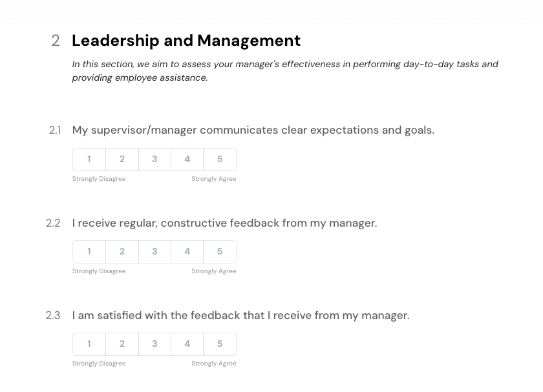543x392 pixels.
Task: Choose 5 on the regular feedback question scale
Action: pyautogui.click(x=220, y=251)
